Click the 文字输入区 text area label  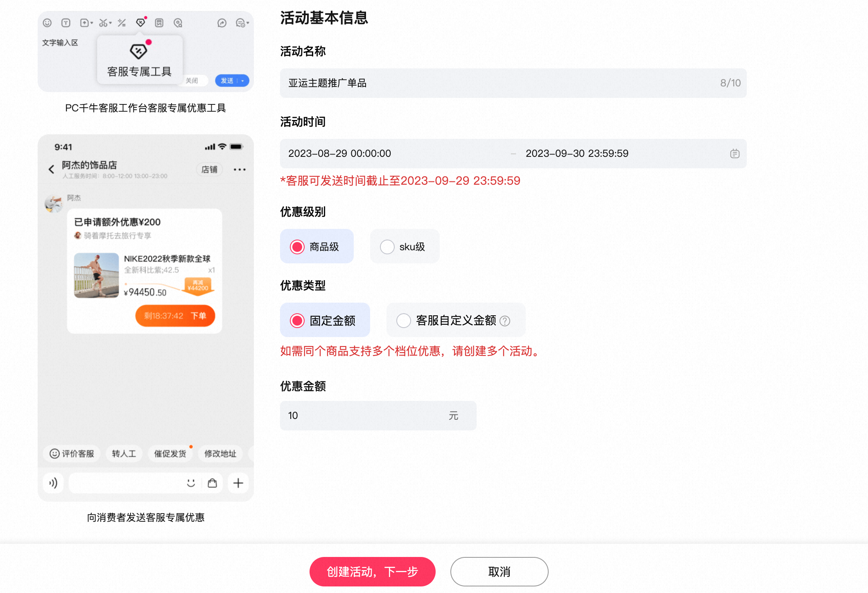60,43
